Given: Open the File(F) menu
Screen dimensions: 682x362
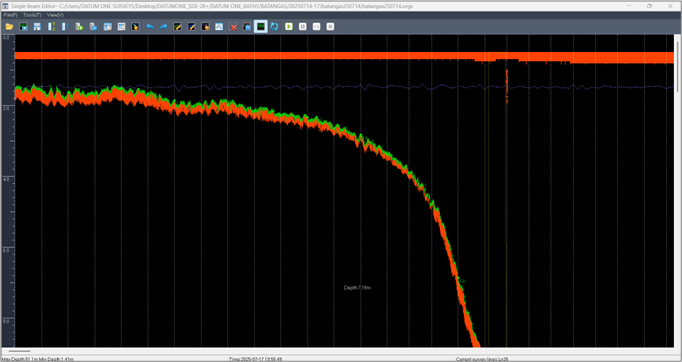Looking at the screenshot, I should pyautogui.click(x=10, y=15).
